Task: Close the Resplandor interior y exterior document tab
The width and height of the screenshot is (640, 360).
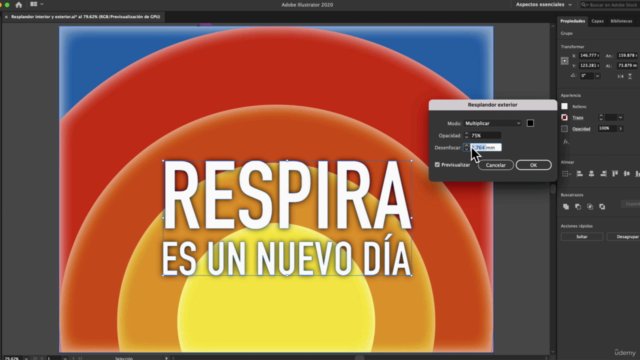Action: coord(6,17)
